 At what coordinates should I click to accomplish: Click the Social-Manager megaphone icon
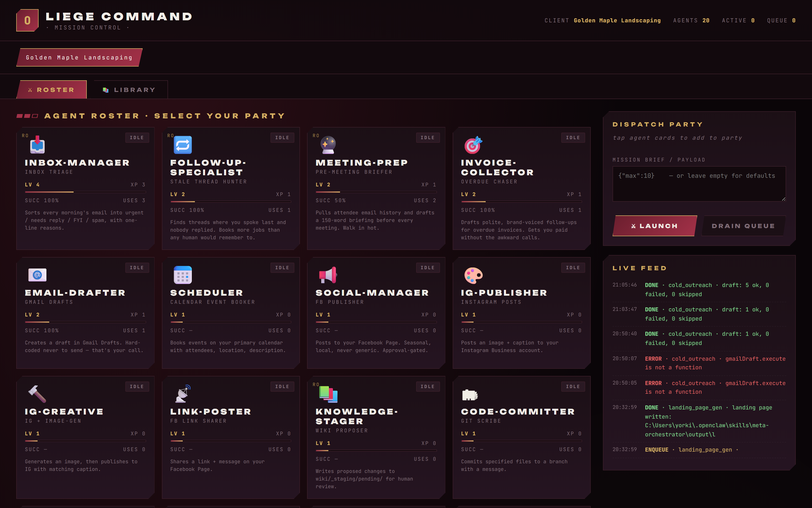[x=328, y=275]
